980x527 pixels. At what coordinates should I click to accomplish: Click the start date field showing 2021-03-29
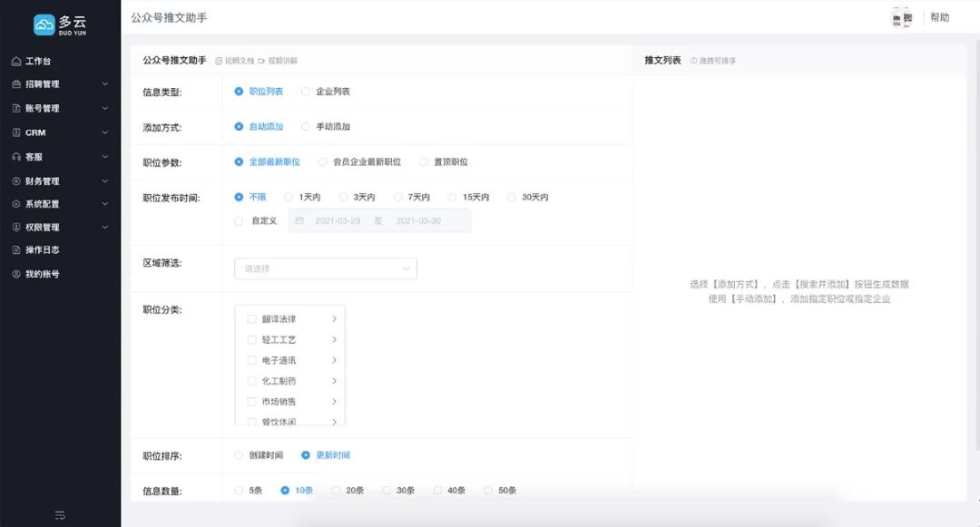point(337,220)
